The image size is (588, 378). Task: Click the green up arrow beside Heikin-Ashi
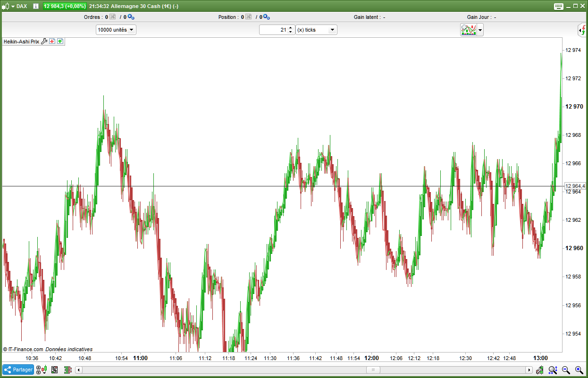point(60,42)
